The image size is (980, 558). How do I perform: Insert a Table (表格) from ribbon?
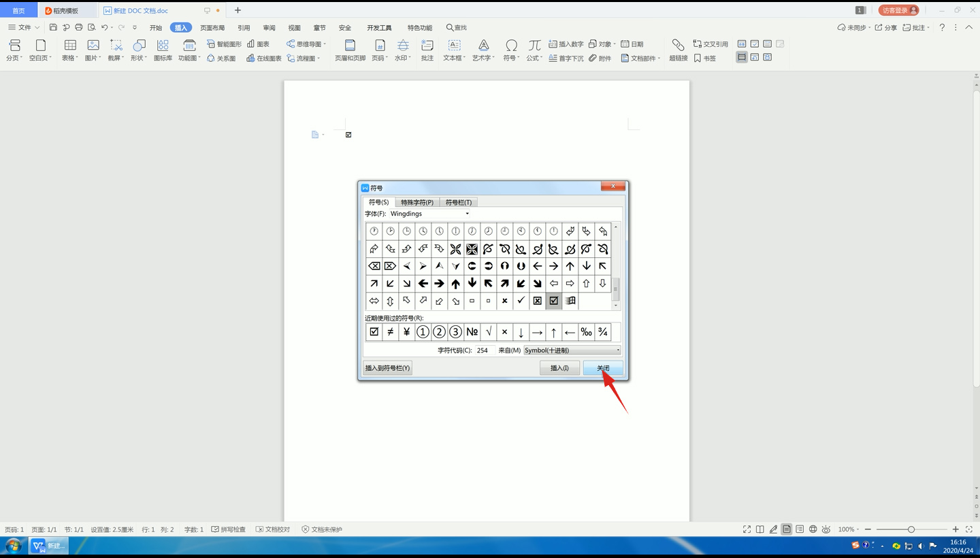click(70, 50)
